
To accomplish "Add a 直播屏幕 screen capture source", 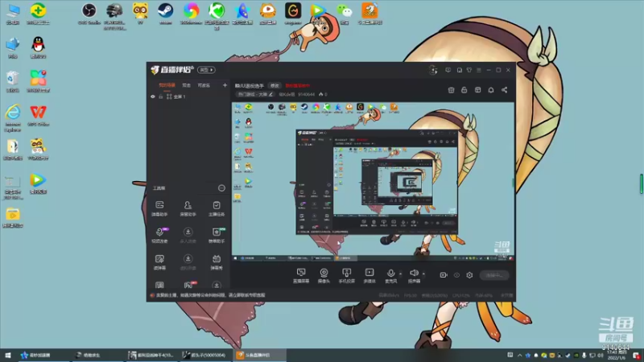I will coord(301,275).
